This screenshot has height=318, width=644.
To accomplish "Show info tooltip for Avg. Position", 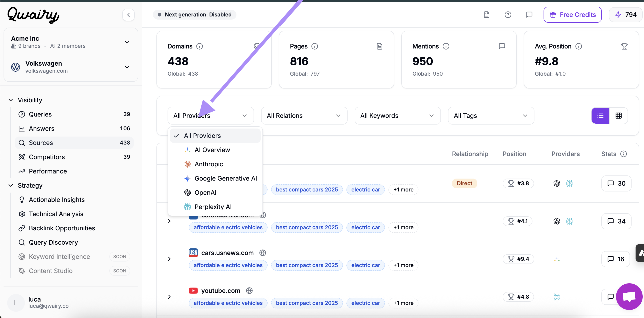I will 578,46.
